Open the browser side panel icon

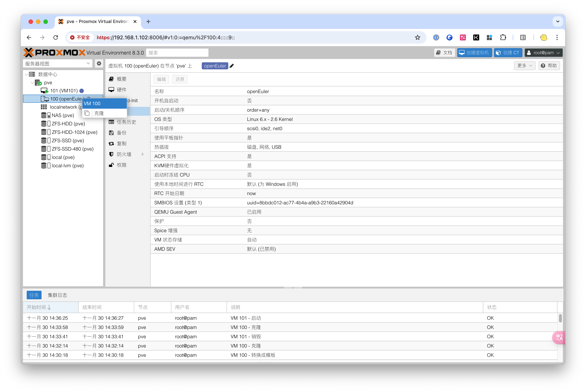523,37
